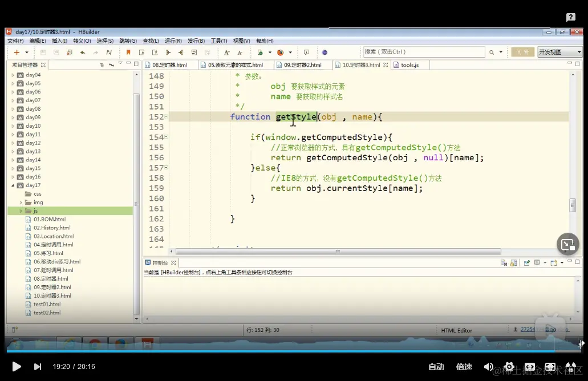Click into the 搜索 (双击Ctrl) search field
Image resolution: width=588 pixels, height=381 pixels.
pos(424,52)
